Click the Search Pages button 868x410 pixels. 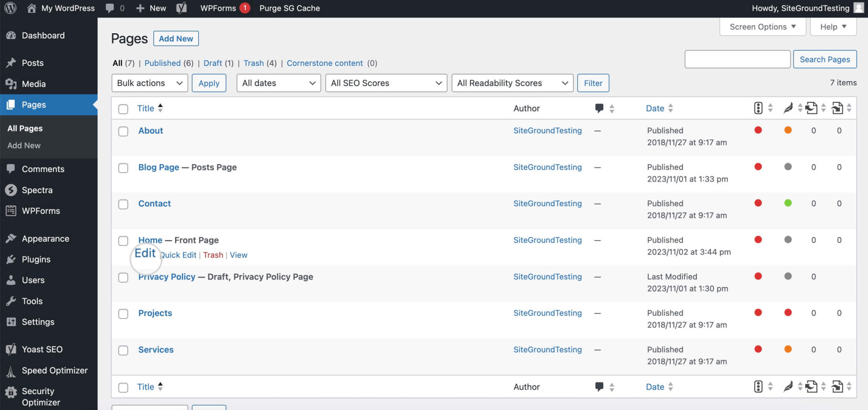[x=825, y=60]
